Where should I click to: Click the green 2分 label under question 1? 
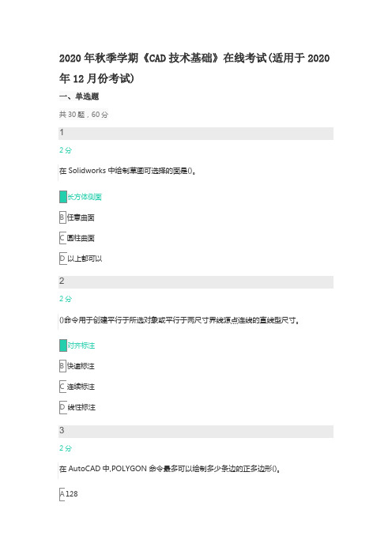66,150
